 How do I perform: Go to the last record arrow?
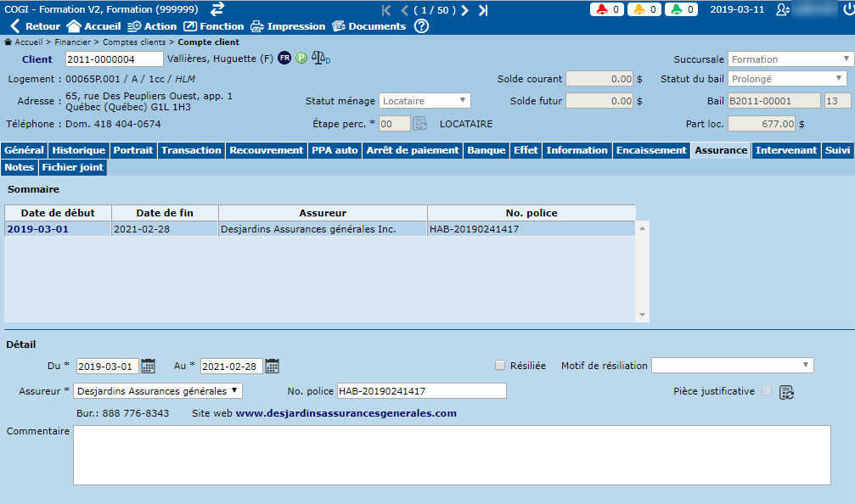click(483, 10)
